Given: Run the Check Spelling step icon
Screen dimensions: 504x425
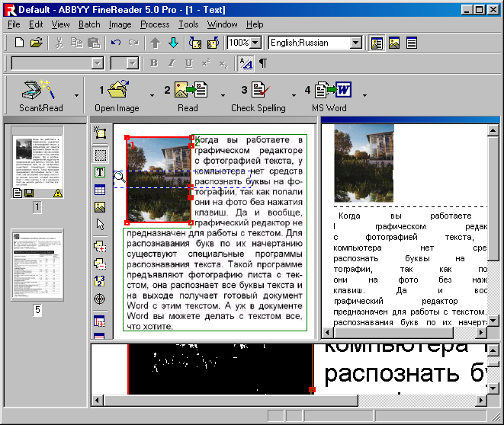Looking at the screenshot, I should [261, 91].
